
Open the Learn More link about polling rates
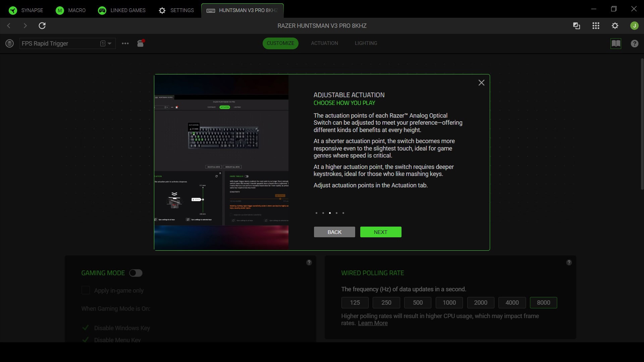pyautogui.click(x=372, y=323)
